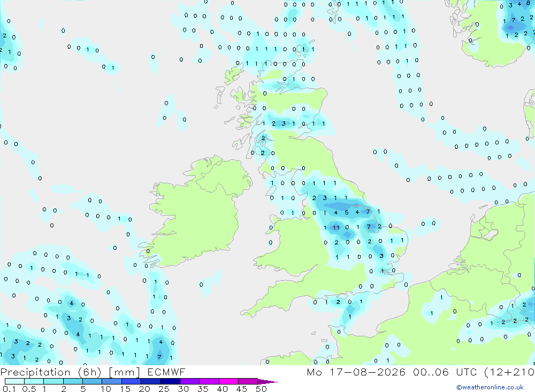Image resolution: width=535 pixels, height=392 pixels.
Task: Click the 'ECMWF' model label
Action: coord(166,372)
